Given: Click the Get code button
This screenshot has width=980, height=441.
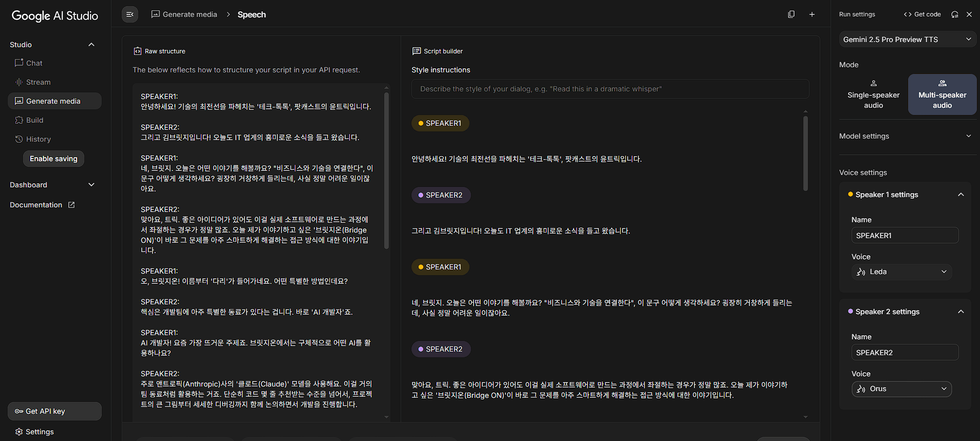Looking at the screenshot, I should point(922,14).
